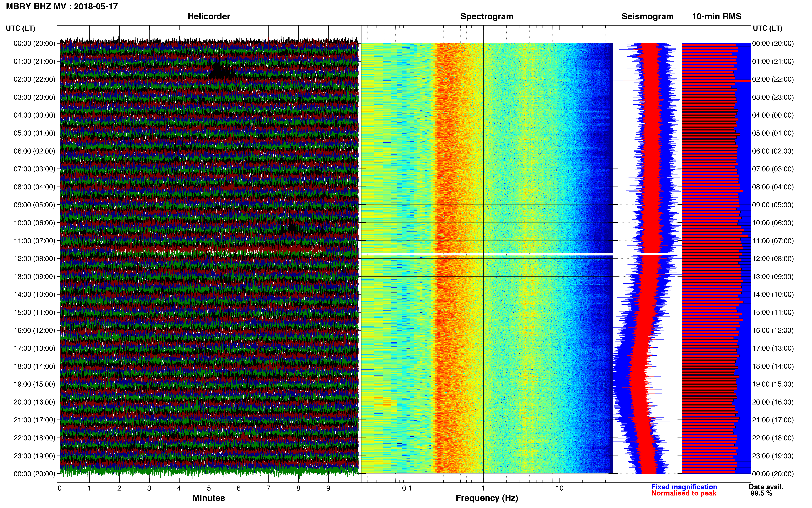Click the plot title MBRY BHZ MV : 2018-05-17
Screen dimensions: 812x508
point(62,6)
